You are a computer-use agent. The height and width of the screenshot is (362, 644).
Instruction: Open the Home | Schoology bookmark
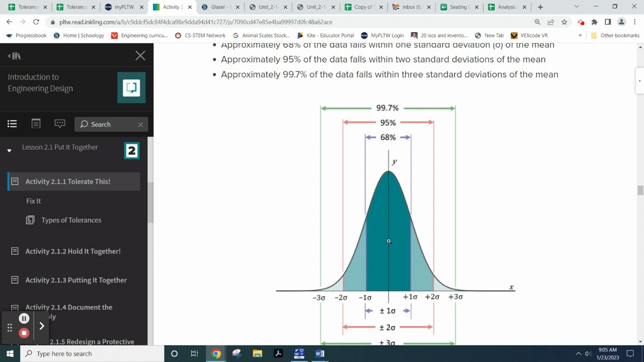coord(79,36)
